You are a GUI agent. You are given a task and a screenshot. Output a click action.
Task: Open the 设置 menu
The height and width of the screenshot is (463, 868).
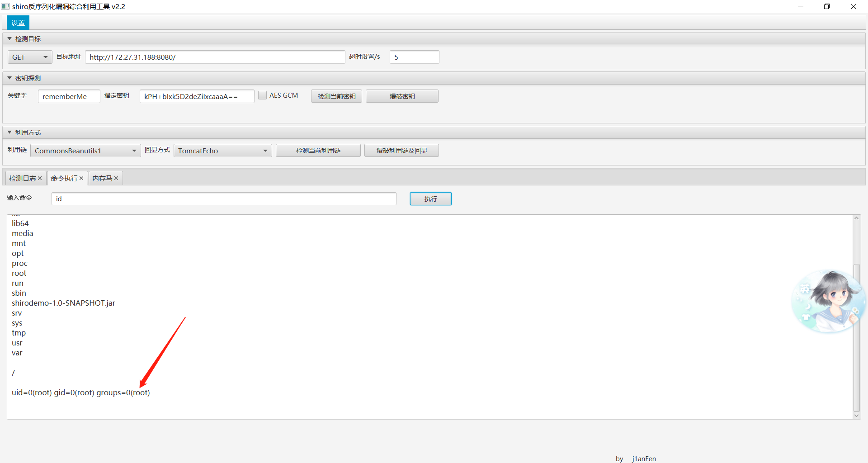pos(18,23)
